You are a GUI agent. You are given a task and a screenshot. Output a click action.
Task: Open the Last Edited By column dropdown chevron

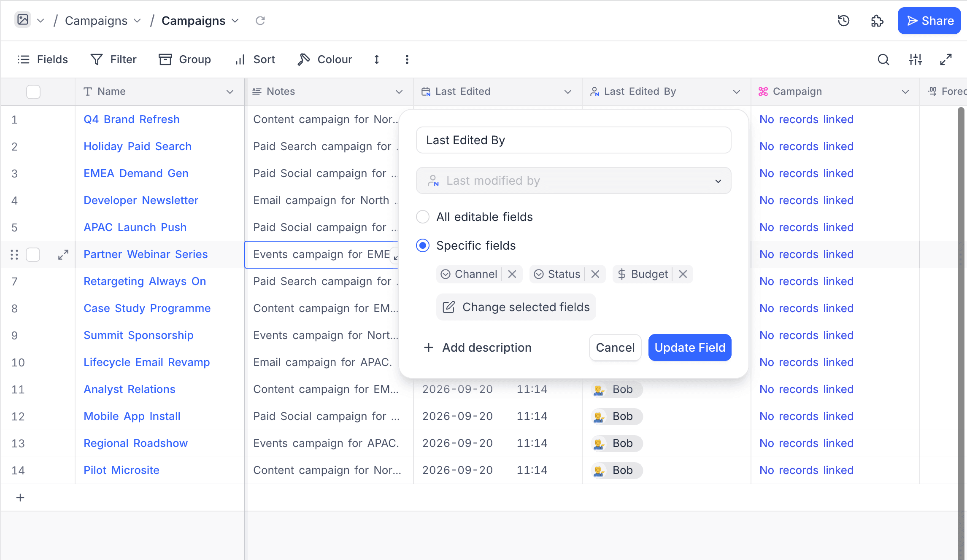(x=737, y=92)
